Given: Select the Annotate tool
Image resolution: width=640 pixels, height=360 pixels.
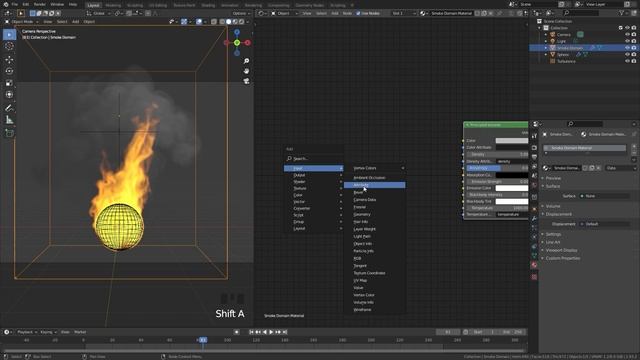Looking at the screenshot, I should coord(9,108).
